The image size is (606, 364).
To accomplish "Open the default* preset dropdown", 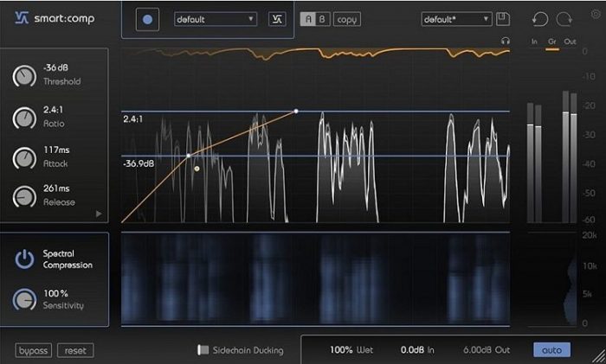I will pos(456,19).
